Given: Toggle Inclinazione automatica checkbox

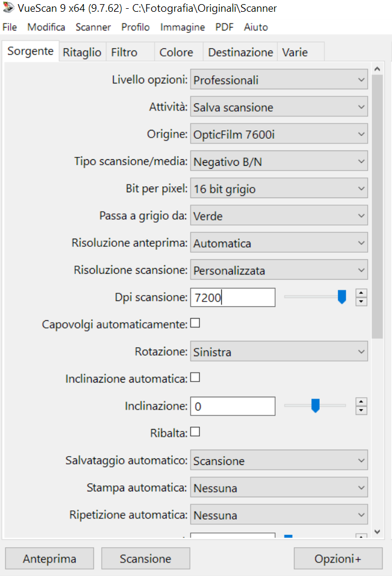Looking at the screenshot, I should (x=195, y=378).
